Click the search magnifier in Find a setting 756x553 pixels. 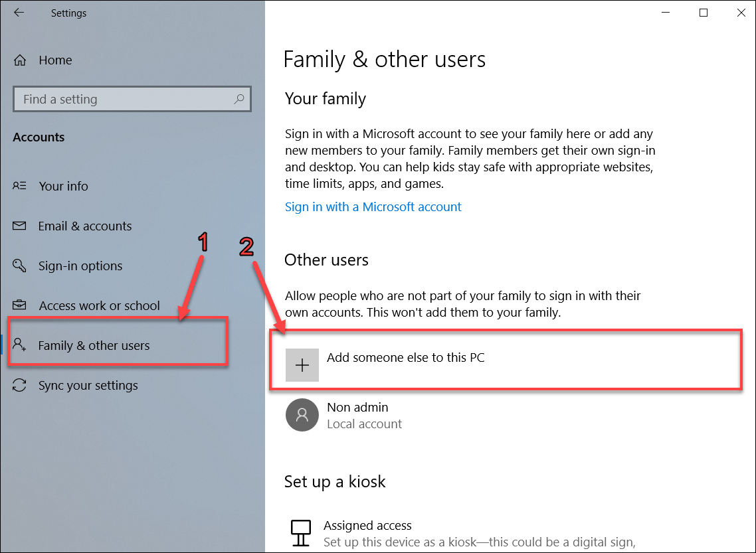[x=239, y=98]
